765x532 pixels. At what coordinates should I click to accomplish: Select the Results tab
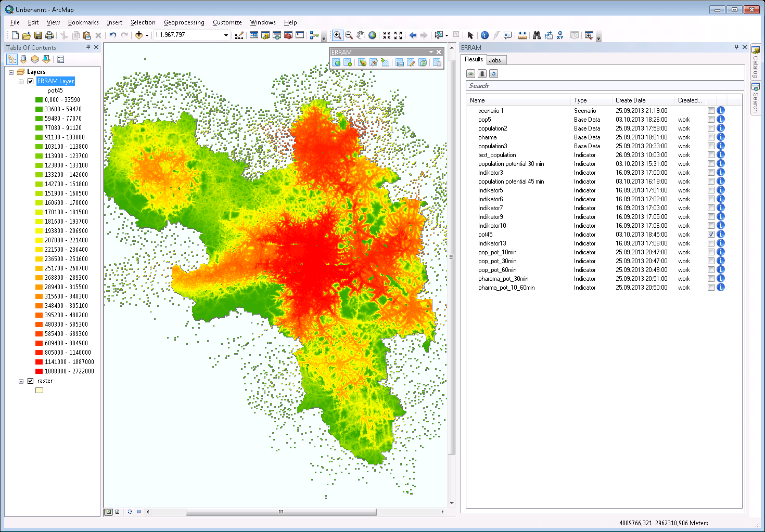pyautogui.click(x=474, y=59)
